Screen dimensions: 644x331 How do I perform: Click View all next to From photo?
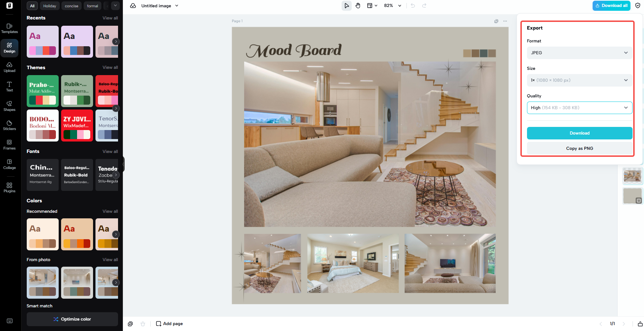tap(110, 260)
